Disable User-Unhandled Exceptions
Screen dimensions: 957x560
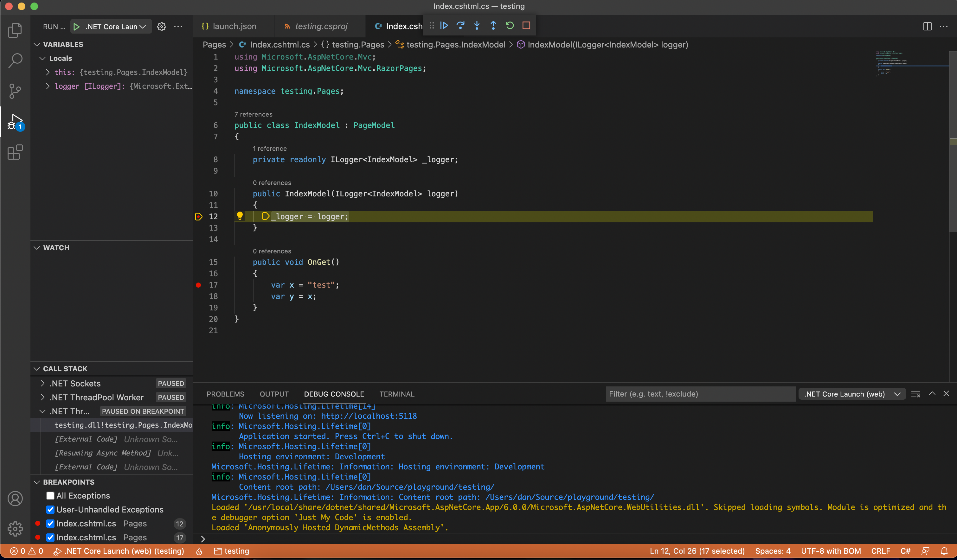coord(50,510)
